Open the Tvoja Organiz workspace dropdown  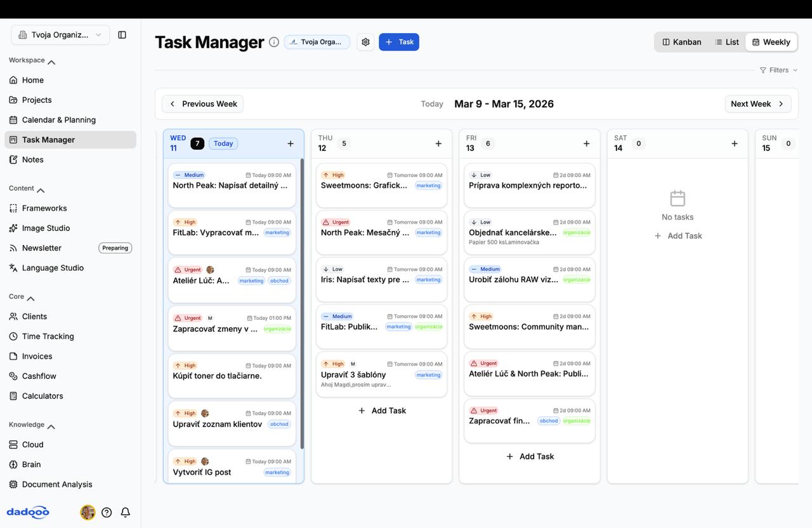pos(60,35)
